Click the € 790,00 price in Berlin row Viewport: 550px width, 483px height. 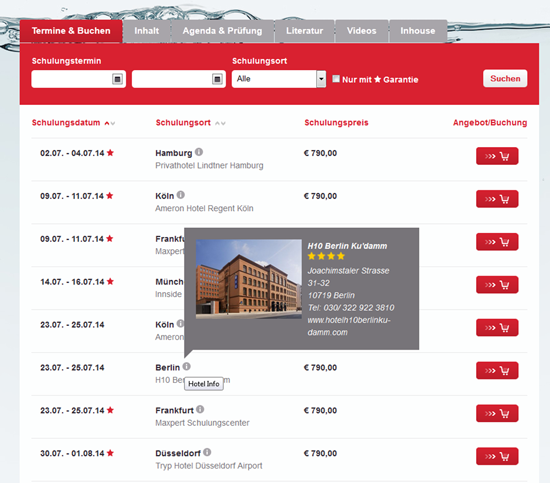(320, 368)
